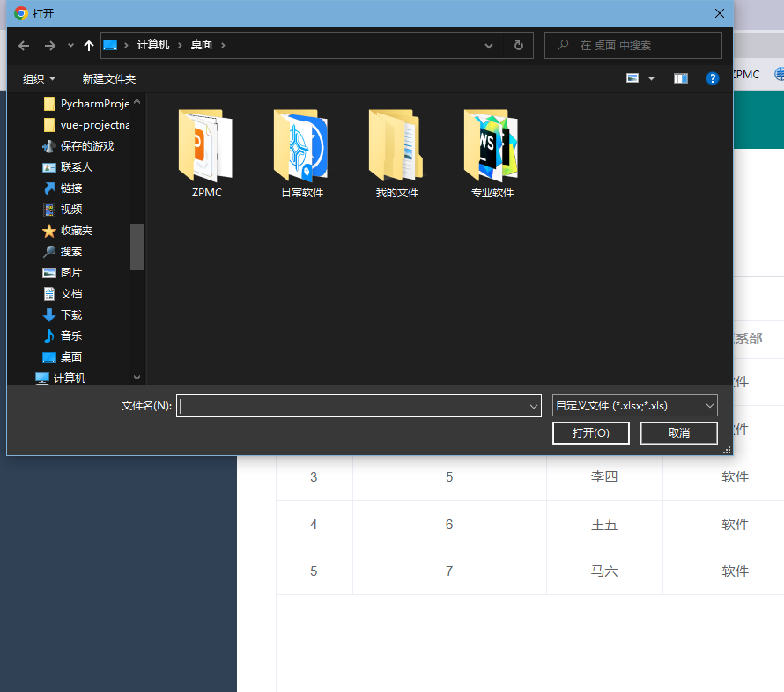Screen dimensions: 784x692
Task: Click cell 5 in the 李四 row
Action: pos(449,476)
